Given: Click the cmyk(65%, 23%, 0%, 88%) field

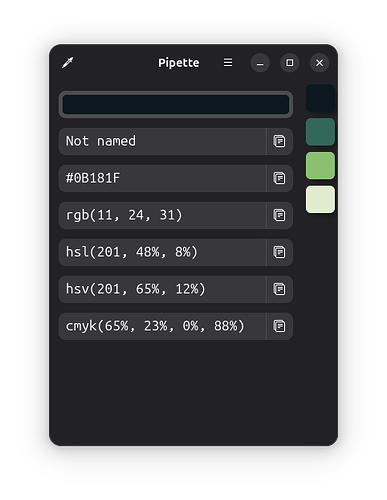Looking at the screenshot, I should click(x=162, y=326).
